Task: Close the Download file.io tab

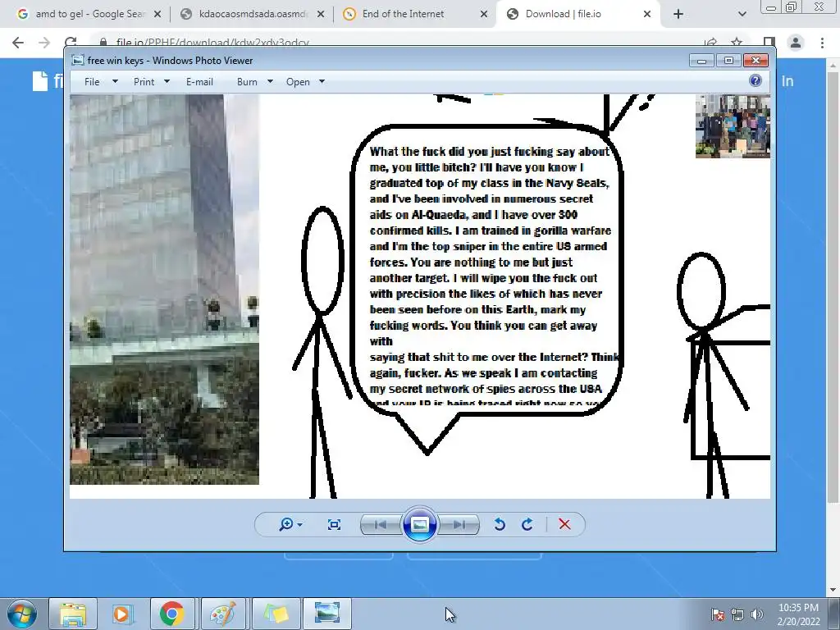Action: click(x=647, y=14)
